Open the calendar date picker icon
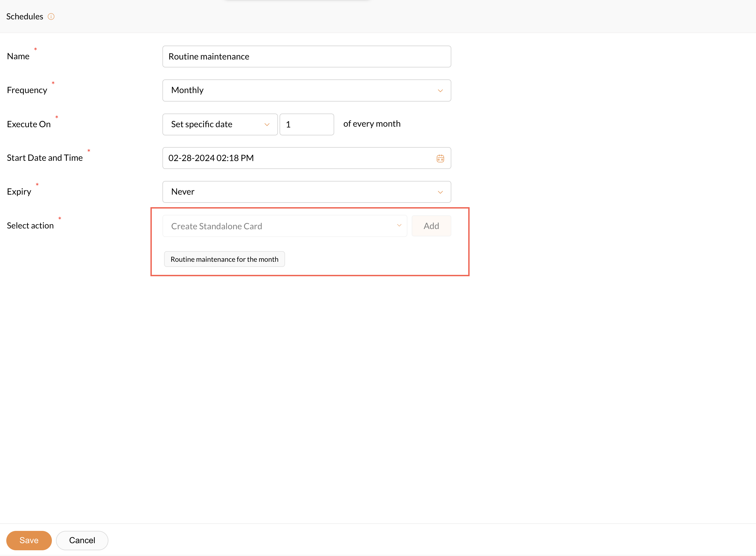The height and width of the screenshot is (556, 756). [x=440, y=158]
